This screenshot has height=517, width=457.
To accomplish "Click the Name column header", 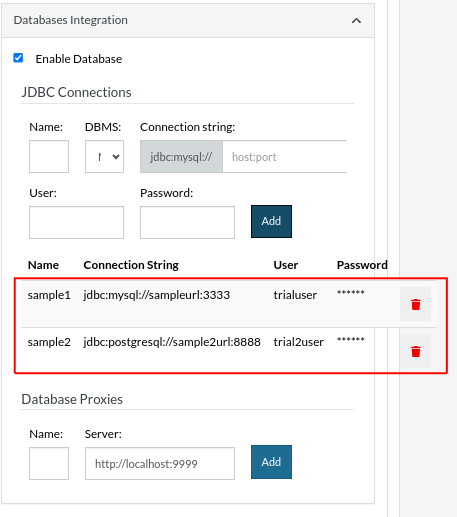I will point(43,265).
